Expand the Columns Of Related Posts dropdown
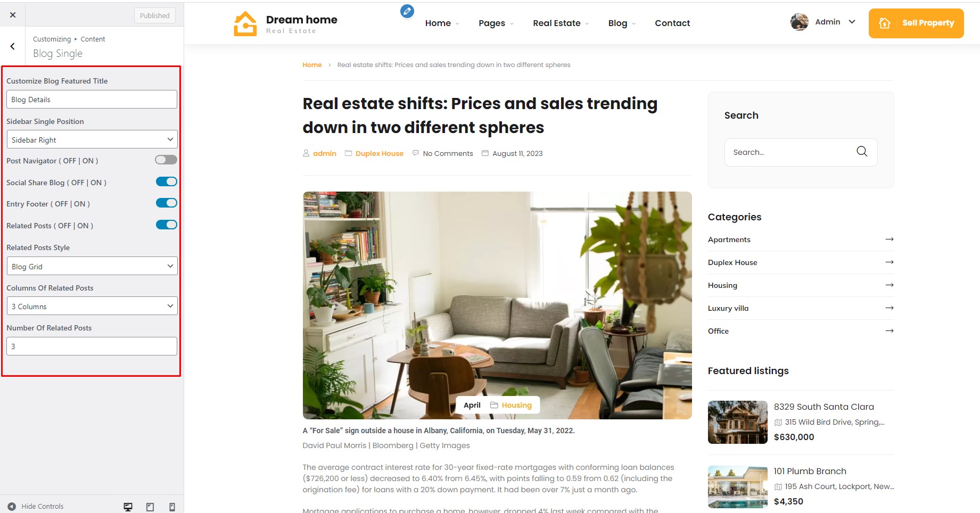The height and width of the screenshot is (513, 980). (92, 306)
